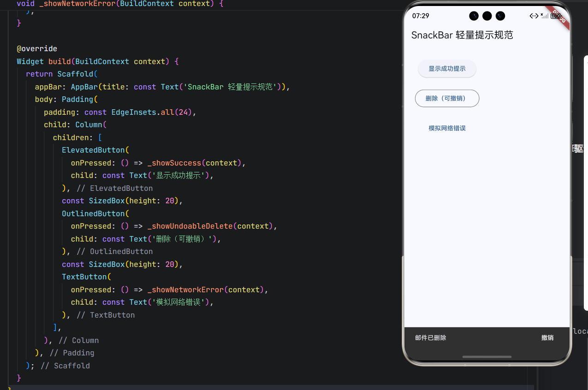588x390 pixels.
Task: Click the 邮件已删除 snackbar message
Action: pyautogui.click(x=430, y=338)
